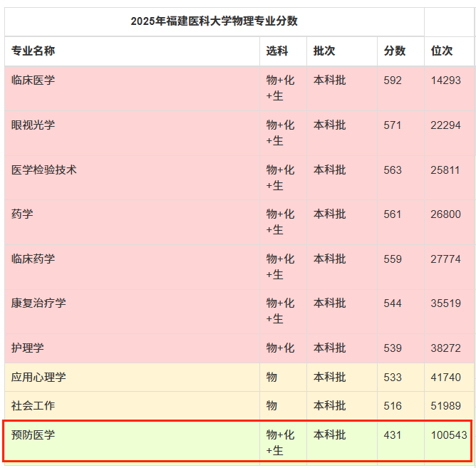Click 本科批 in 临床医学 row
This screenshot has height=468, width=476.
tap(329, 80)
